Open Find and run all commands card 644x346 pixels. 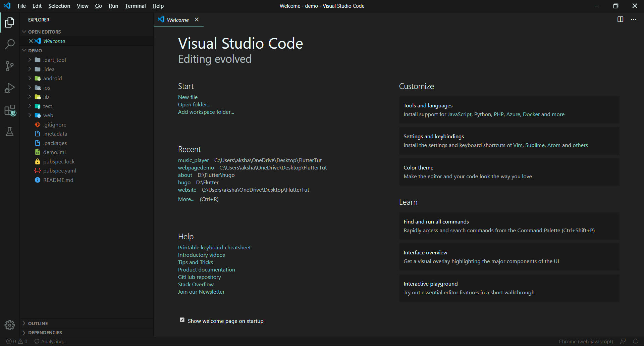click(x=509, y=226)
